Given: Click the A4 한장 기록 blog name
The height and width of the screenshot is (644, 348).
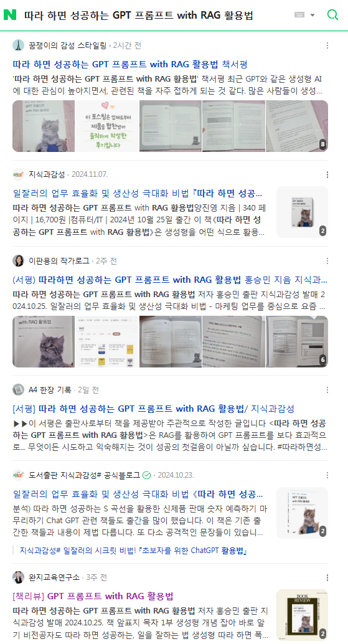Looking at the screenshot, I should [x=50, y=390].
